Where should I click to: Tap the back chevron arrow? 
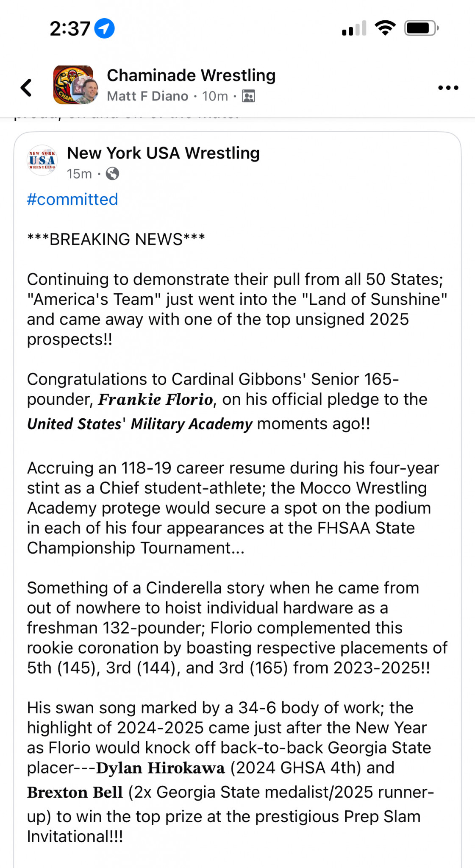(x=26, y=88)
